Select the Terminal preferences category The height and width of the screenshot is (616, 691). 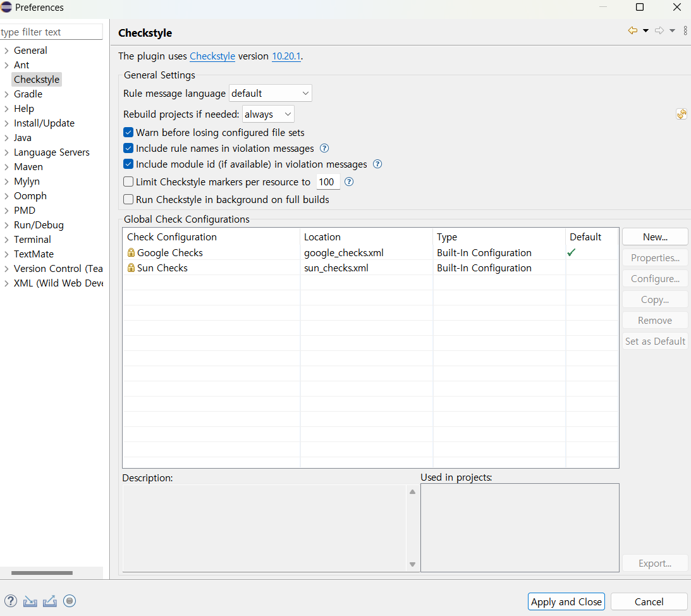click(x=32, y=240)
